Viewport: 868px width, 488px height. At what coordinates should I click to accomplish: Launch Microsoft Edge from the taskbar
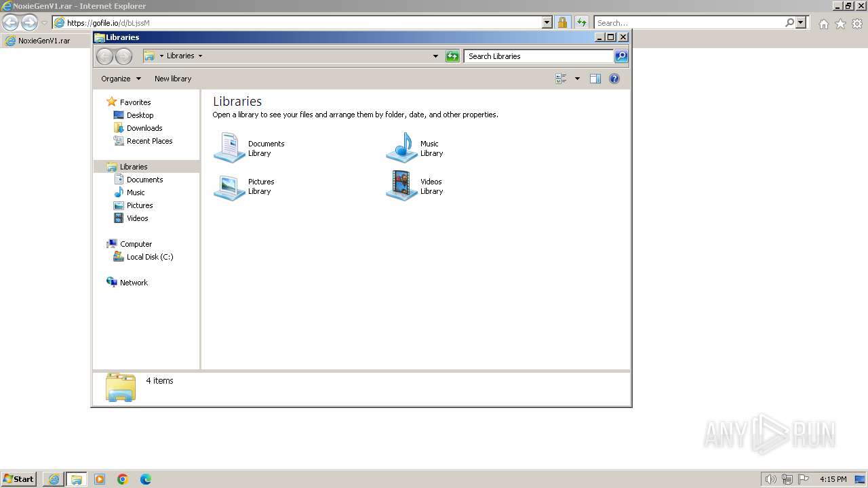click(146, 479)
